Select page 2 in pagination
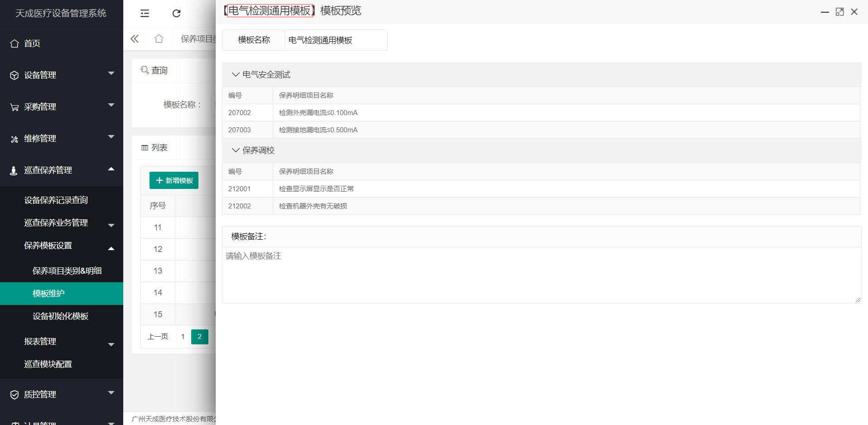The width and height of the screenshot is (868, 425). (x=199, y=337)
